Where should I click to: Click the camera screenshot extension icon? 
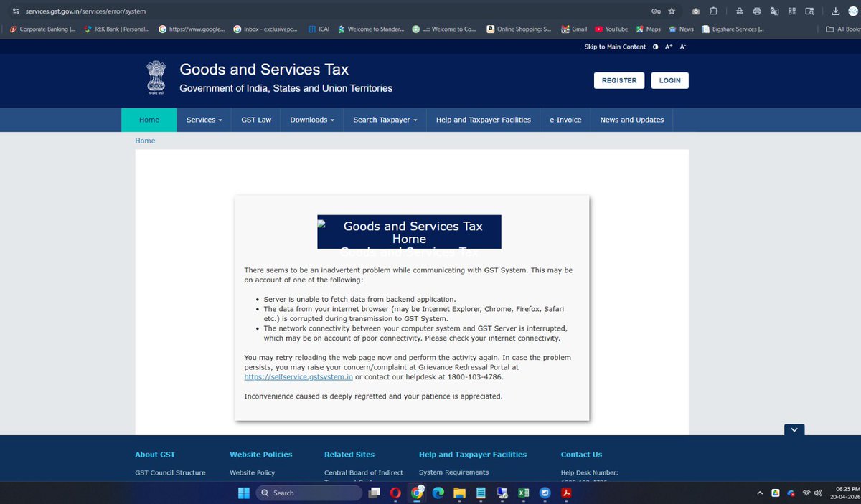coord(696,11)
